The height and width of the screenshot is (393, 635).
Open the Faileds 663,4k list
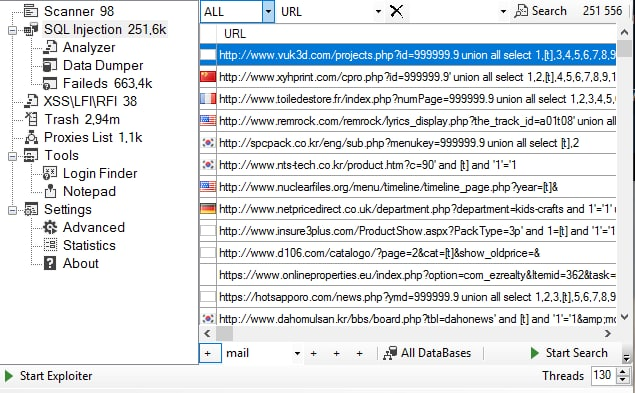[107, 83]
